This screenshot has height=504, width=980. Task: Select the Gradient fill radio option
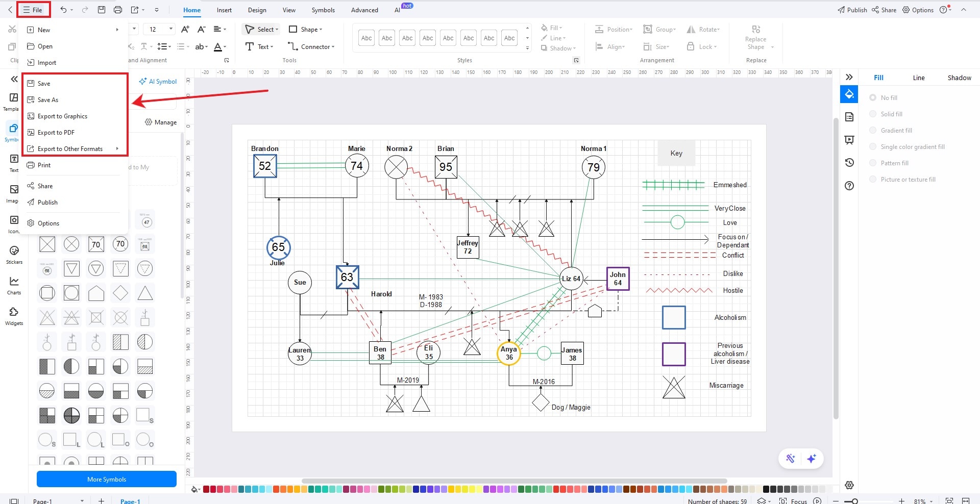tap(873, 130)
